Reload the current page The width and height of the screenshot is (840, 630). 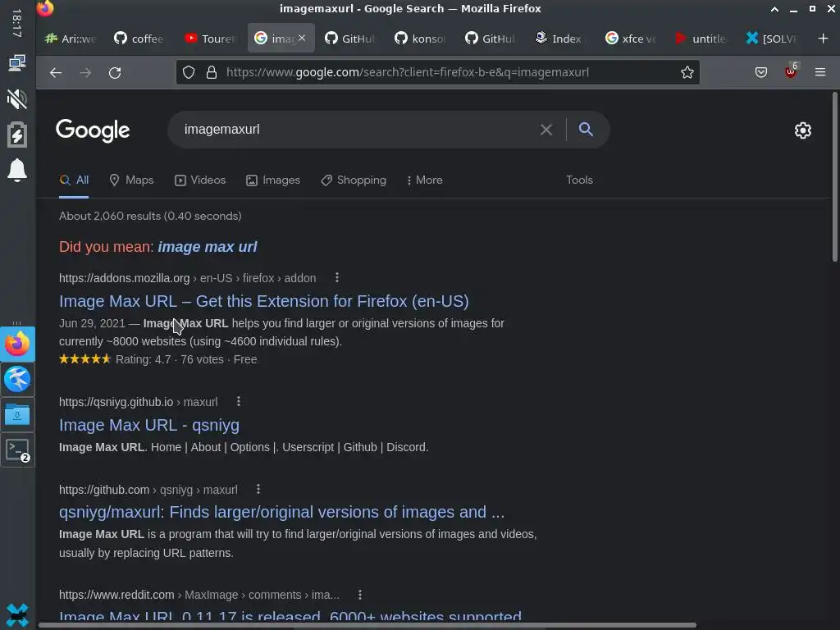click(x=115, y=72)
